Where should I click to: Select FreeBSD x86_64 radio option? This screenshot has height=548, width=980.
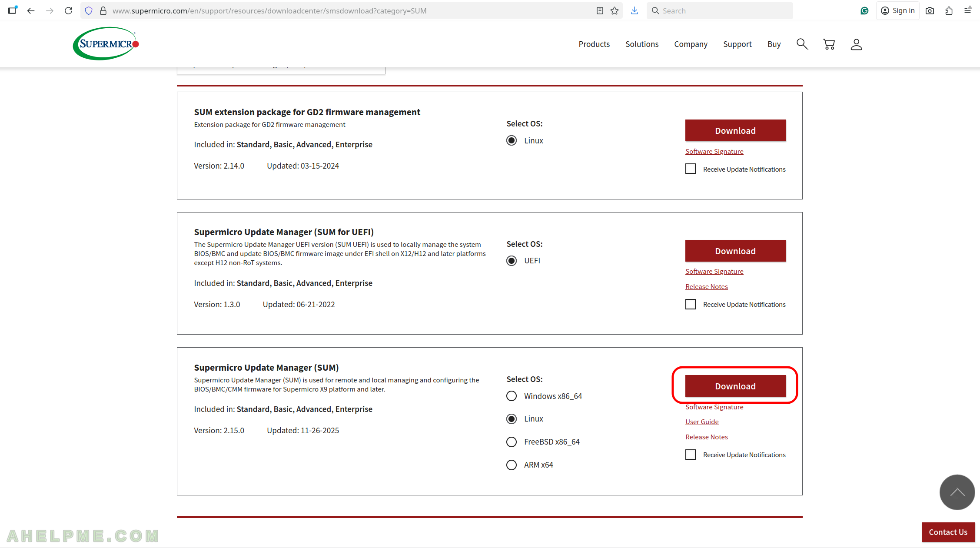pyautogui.click(x=512, y=442)
